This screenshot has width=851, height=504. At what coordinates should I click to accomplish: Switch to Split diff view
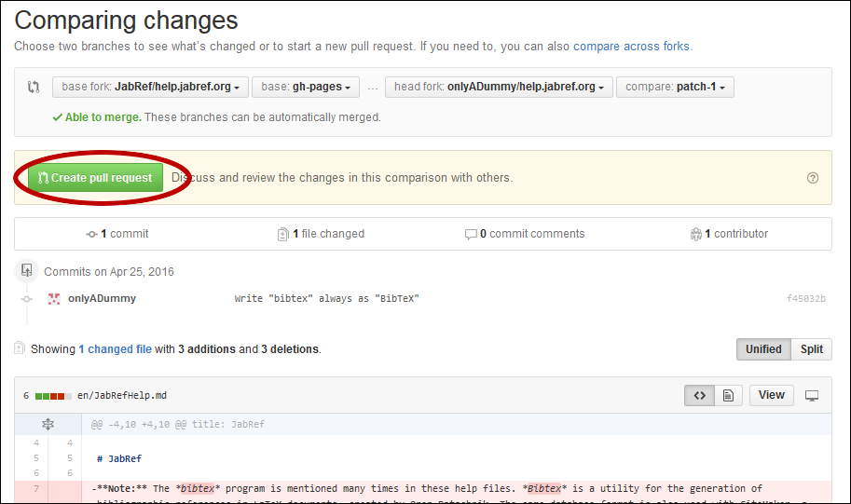click(x=811, y=349)
